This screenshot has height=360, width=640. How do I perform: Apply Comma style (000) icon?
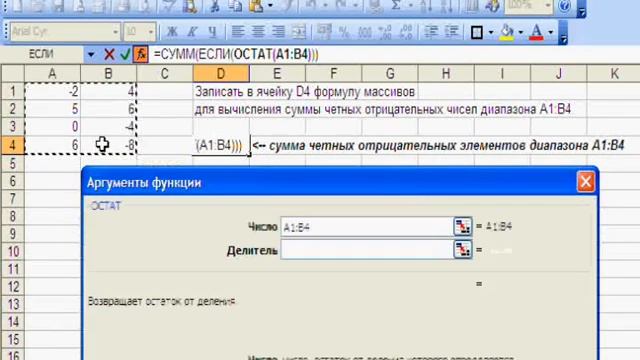coord(364,31)
